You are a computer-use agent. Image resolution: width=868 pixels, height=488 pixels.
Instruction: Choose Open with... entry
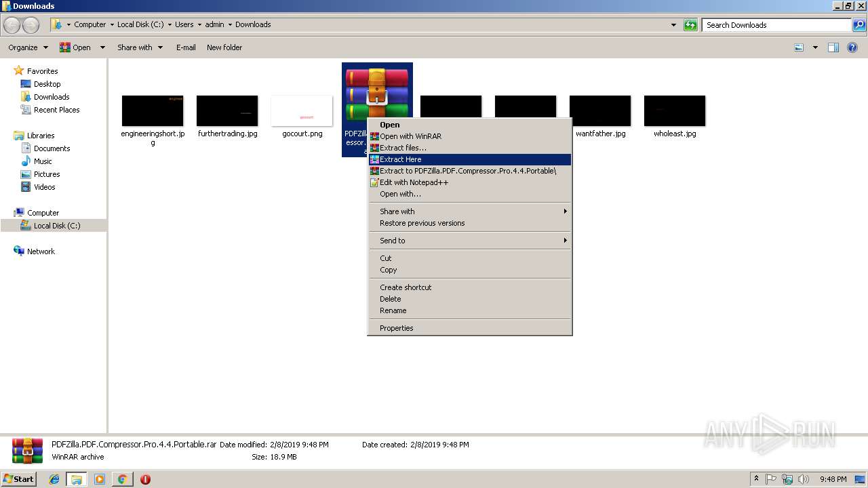[x=470, y=194]
